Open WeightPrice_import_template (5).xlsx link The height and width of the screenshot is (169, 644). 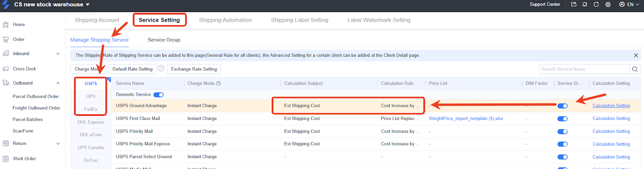466,119
